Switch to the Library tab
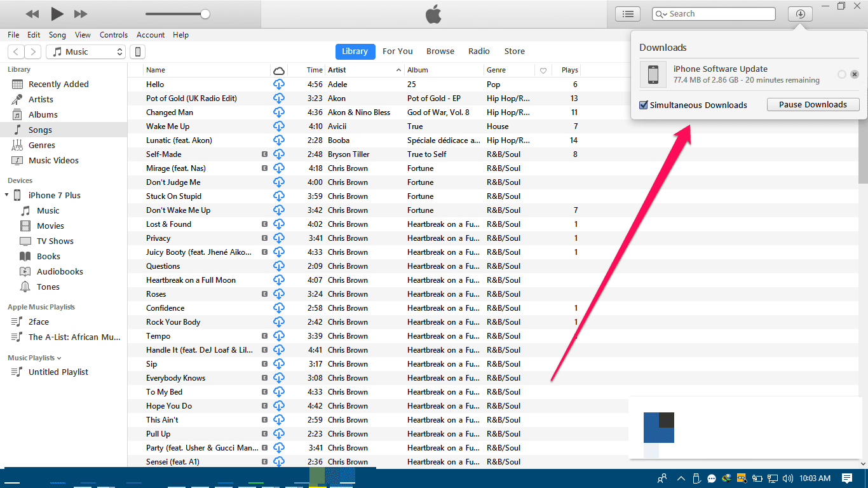 tap(355, 51)
